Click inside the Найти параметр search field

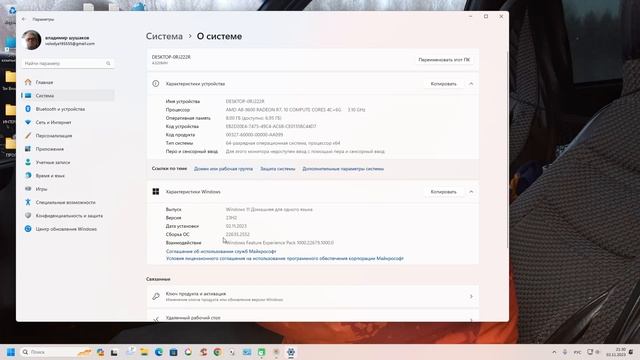click(x=67, y=63)
